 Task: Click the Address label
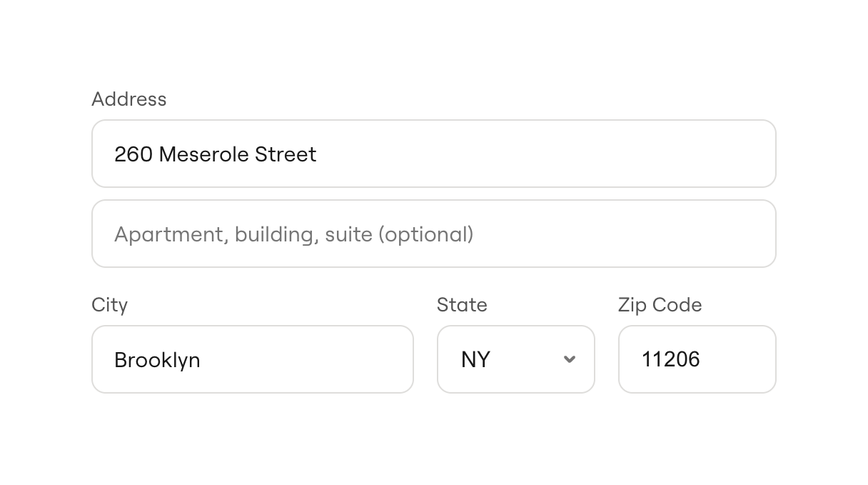[128, 99]
